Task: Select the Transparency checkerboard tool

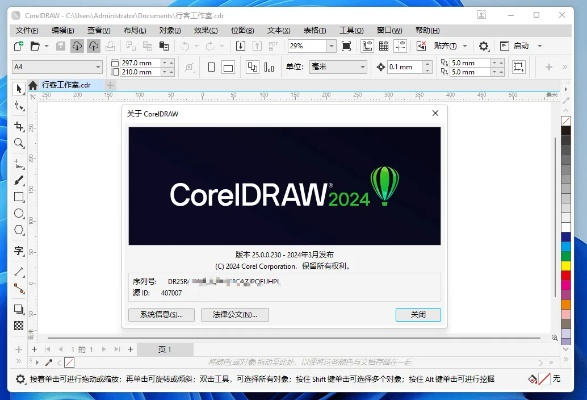Action: coord(19,325)
